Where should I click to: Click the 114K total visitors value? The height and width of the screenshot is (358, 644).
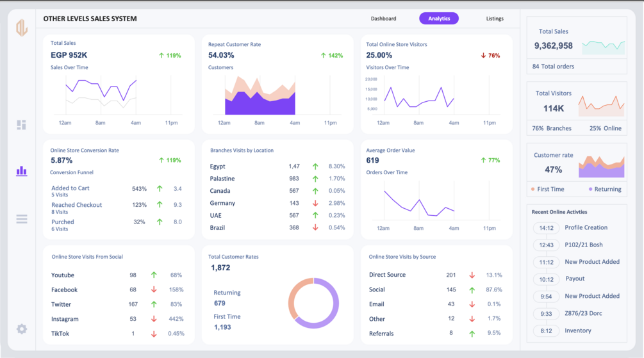point(554,108)
